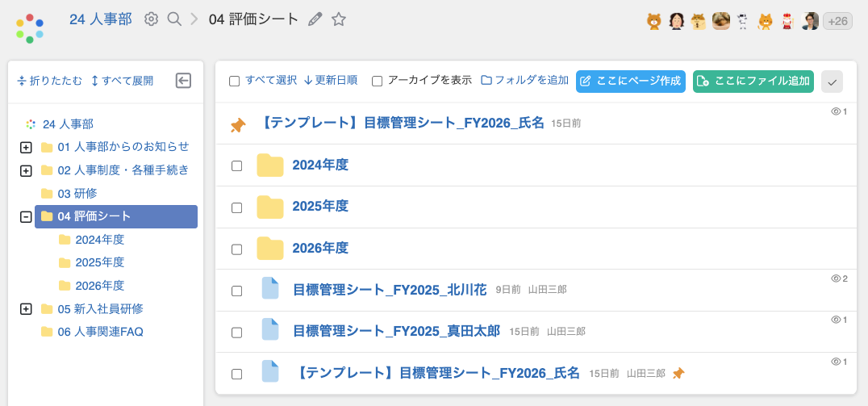This screenshot has height=406, width=868.
Task: Open 目標管理シート_FY2025_北川花
Action: point(390,289)
